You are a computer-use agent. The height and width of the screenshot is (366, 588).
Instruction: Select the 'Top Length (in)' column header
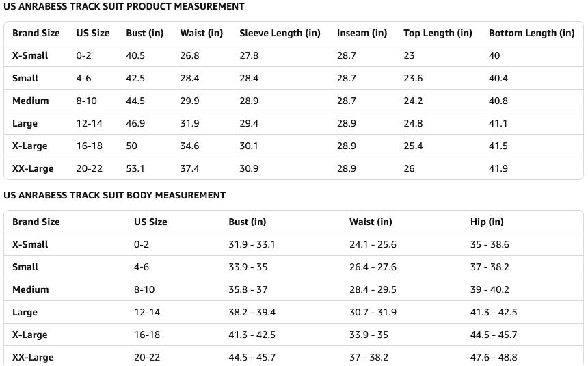(438, 34)
